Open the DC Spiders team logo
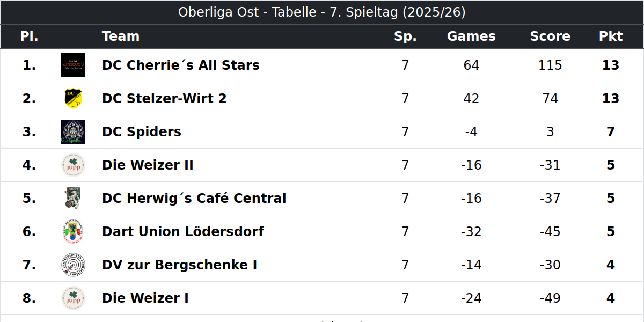This screenshot has height=322, width=644. click(73, 132)
